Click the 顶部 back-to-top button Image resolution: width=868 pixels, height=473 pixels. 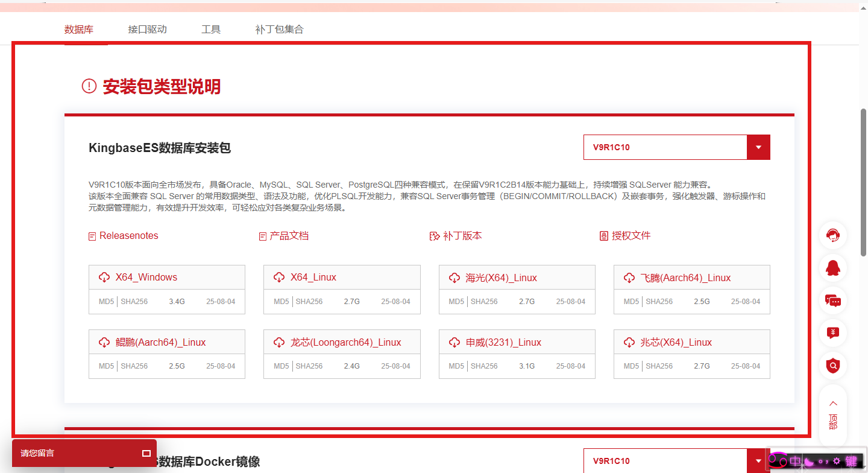coord(833,415)
